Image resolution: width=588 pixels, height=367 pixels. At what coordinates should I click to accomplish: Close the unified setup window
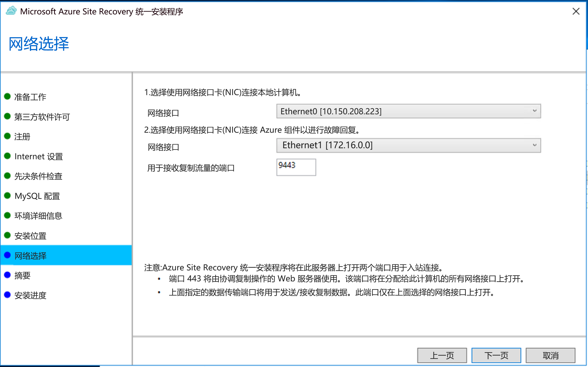click(x=576, y=11)
